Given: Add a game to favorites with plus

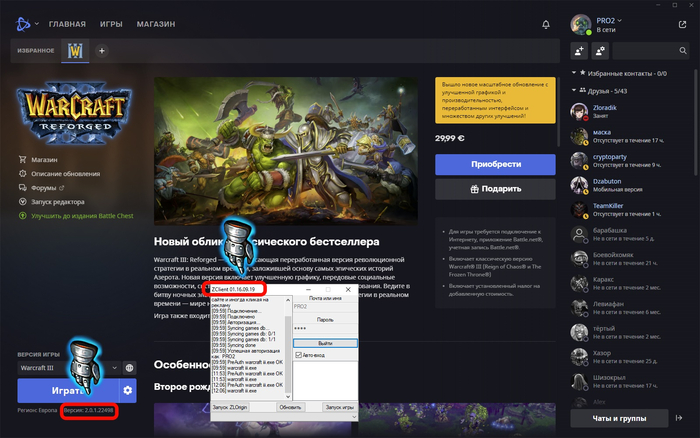Looking at the screenshot, I should tap(101, 51).
